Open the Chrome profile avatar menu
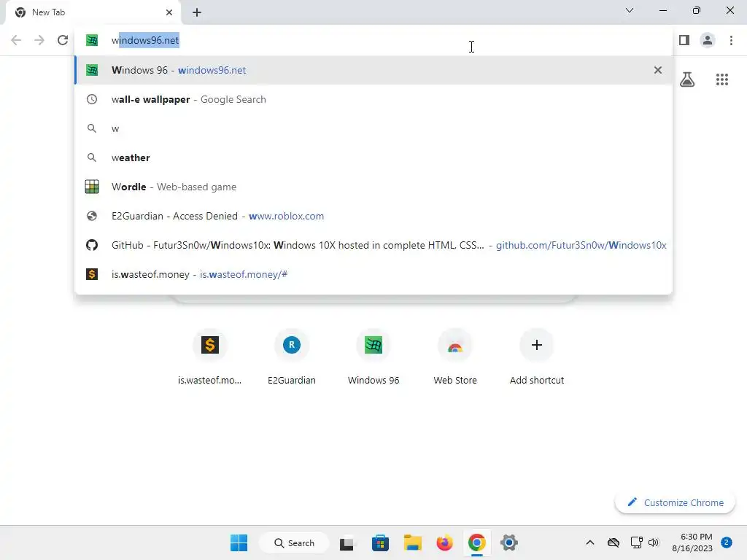 [x=708, y=40]
